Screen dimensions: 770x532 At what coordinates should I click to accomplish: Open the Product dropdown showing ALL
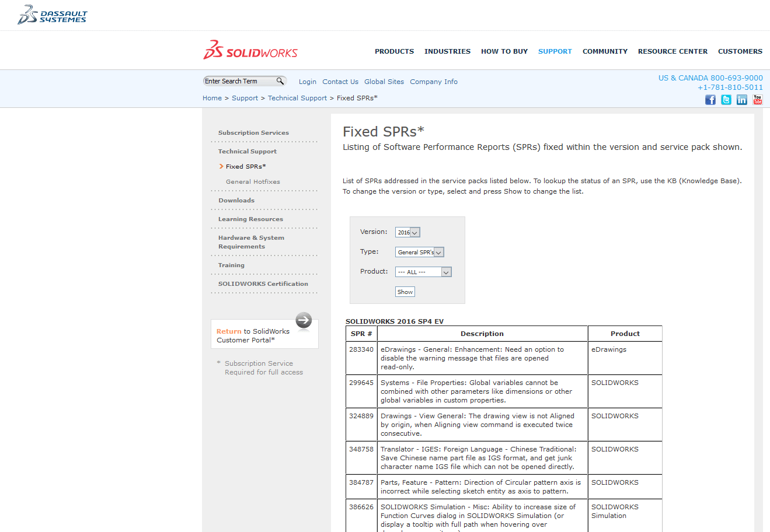pos(423,272)
